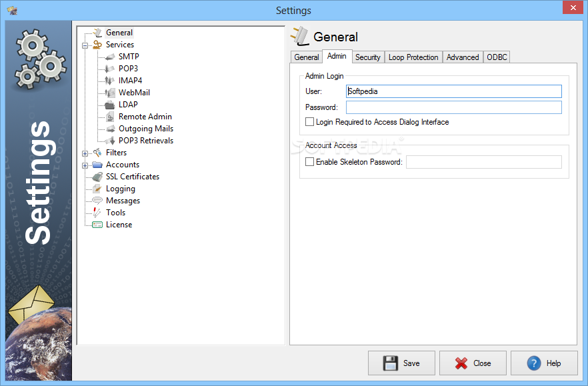Click the SMTP service icon
This screenshot has width=588, height=386.
click(x=110, y=57)
